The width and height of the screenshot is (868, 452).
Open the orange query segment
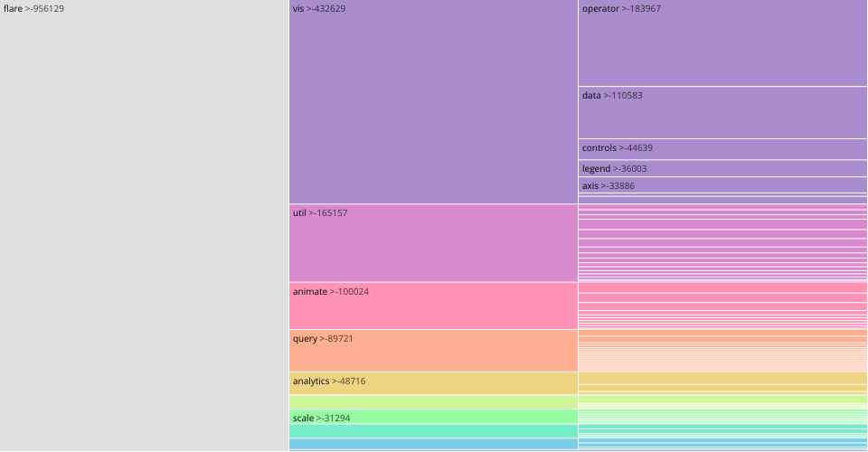[433, 351]
